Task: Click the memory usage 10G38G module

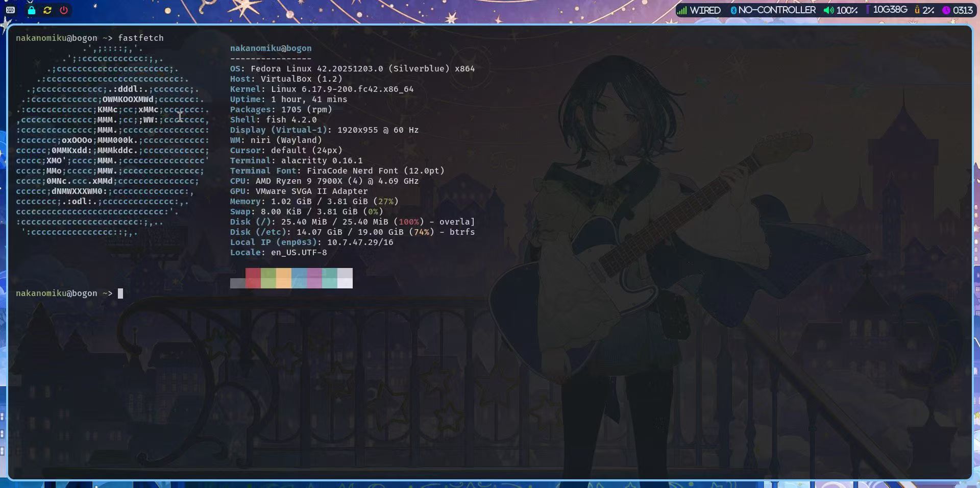Action: pyautogui.click(x=888, y=10)
